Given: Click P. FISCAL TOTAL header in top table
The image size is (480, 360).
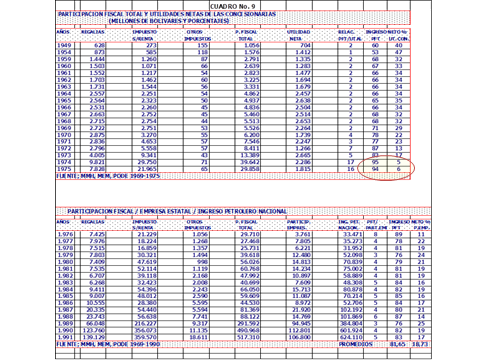Looking at the screenshot, I should (x=247, y=35).
